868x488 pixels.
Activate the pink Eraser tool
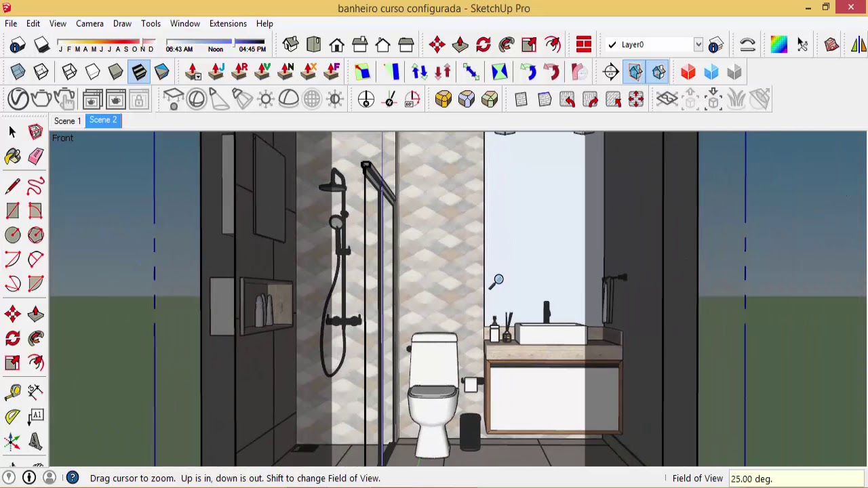click(36, 157)
